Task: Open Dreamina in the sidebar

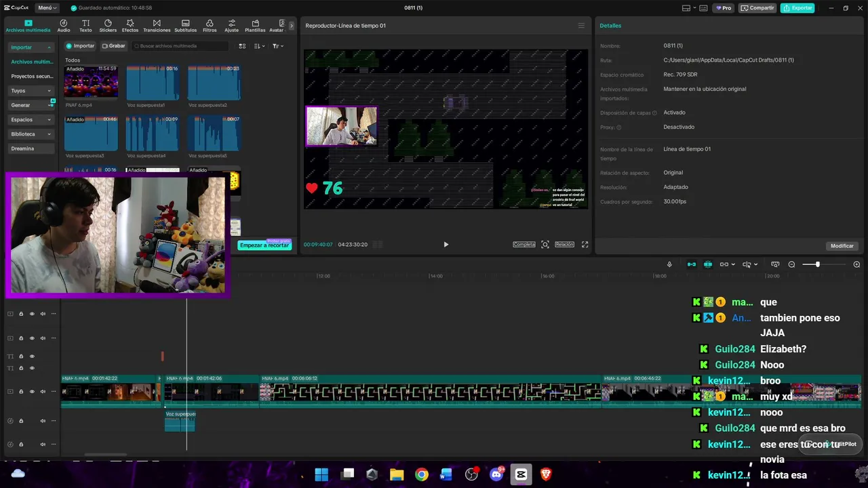Action: click(x=31, y=148)
